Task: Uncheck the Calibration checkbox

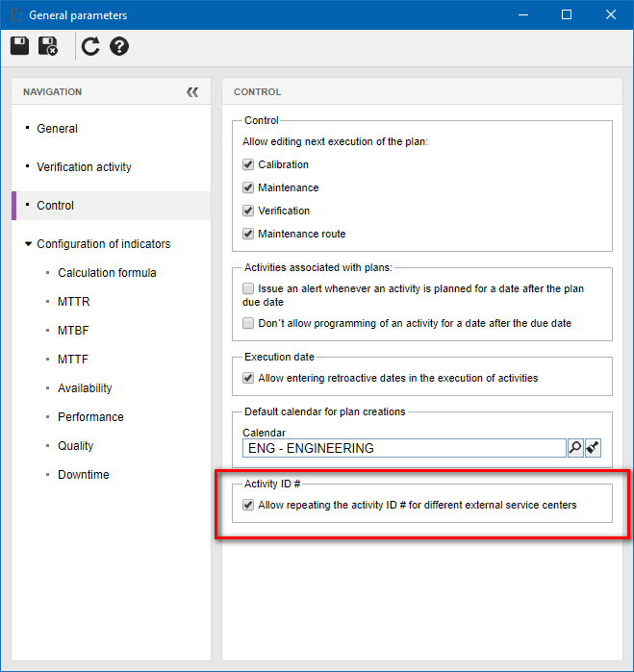Action: click(248, 164)
